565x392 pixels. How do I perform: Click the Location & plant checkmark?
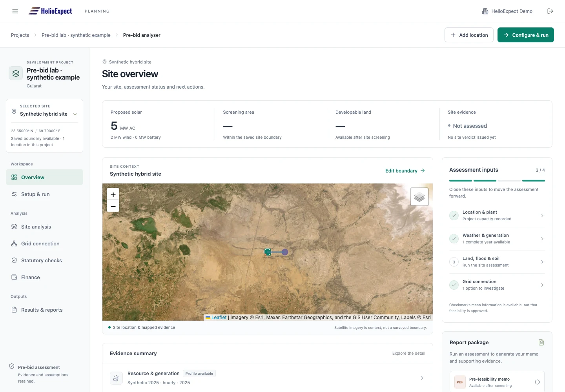pyautogui.click(x=454, y=216)
